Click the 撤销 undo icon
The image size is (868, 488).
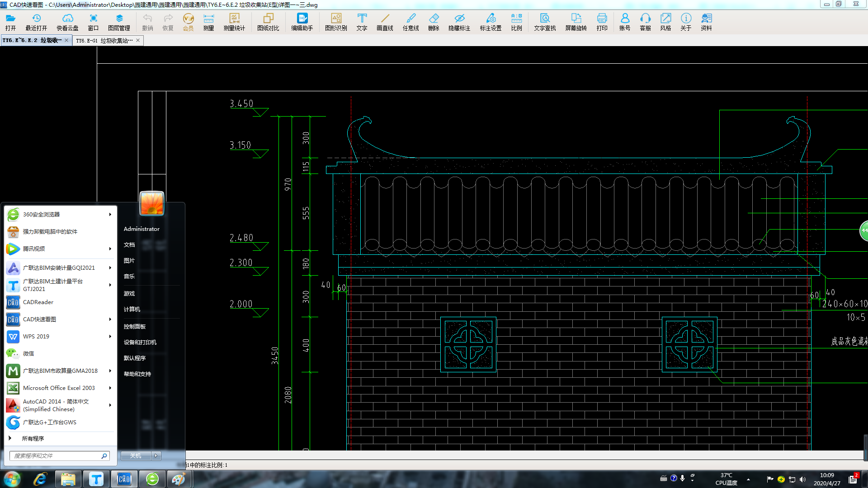147,22
